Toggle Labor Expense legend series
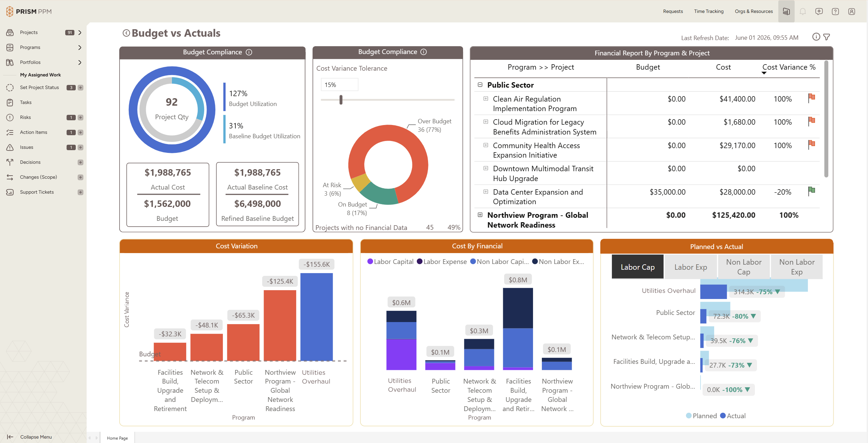868x443 pixels. tap(442, 262)
